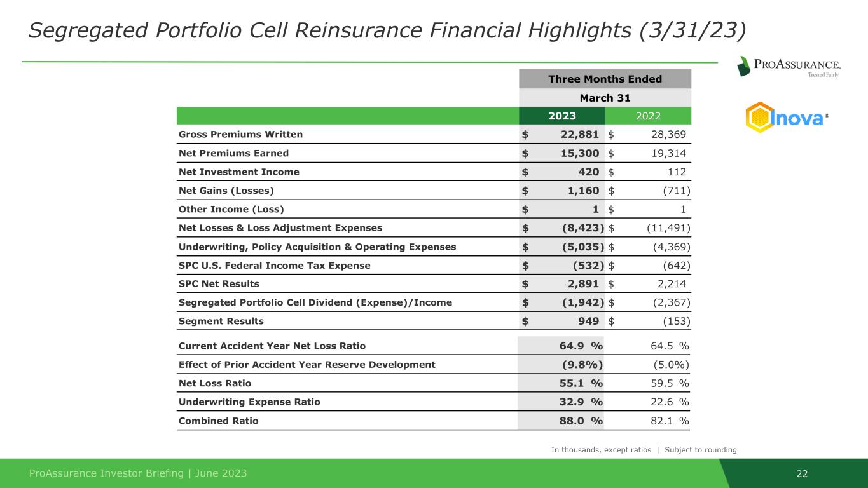Click the March 31 header cell
This screenshot has height=488, width=868.
click(x=605, y=97)
